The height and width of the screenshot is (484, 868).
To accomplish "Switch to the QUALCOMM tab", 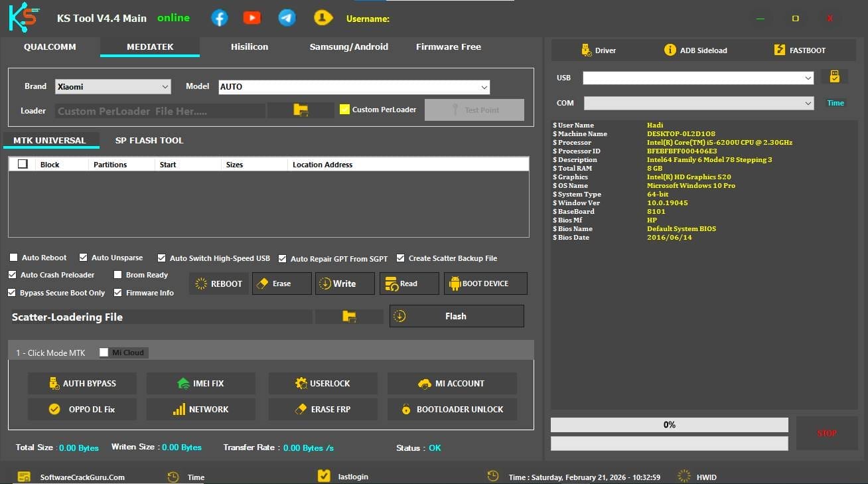I will point(50,46).
